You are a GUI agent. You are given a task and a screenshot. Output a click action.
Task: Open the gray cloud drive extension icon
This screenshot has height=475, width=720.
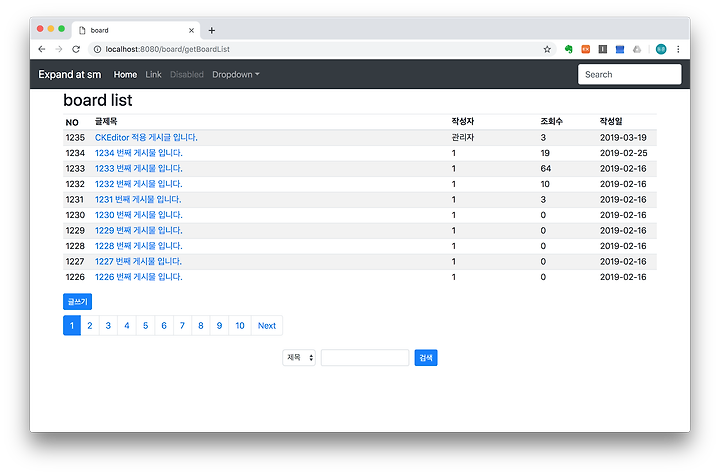click(637, 49)
